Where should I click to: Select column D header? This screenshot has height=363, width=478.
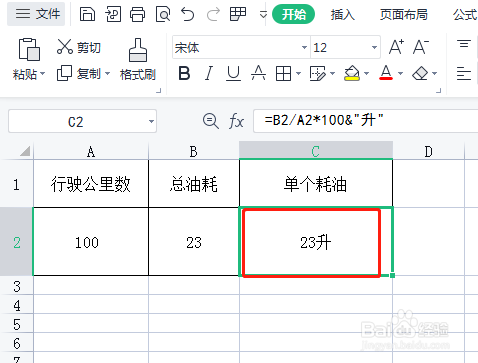coord(429,152)
